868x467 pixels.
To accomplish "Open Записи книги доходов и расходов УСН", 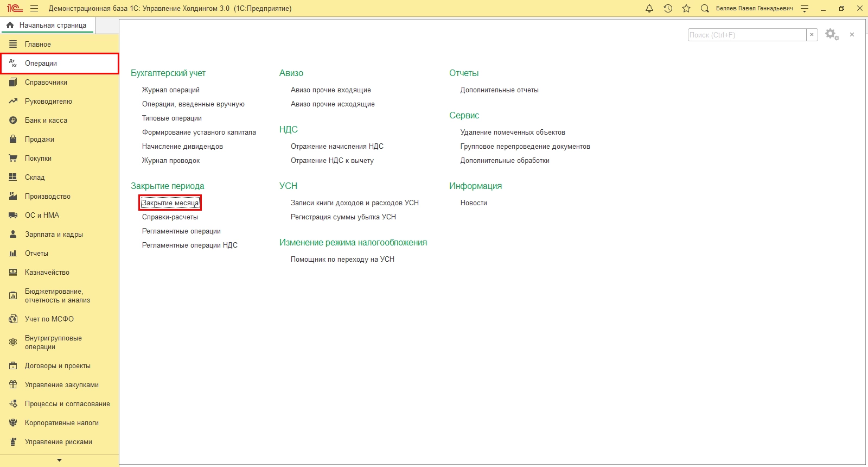I will point(355,203).
